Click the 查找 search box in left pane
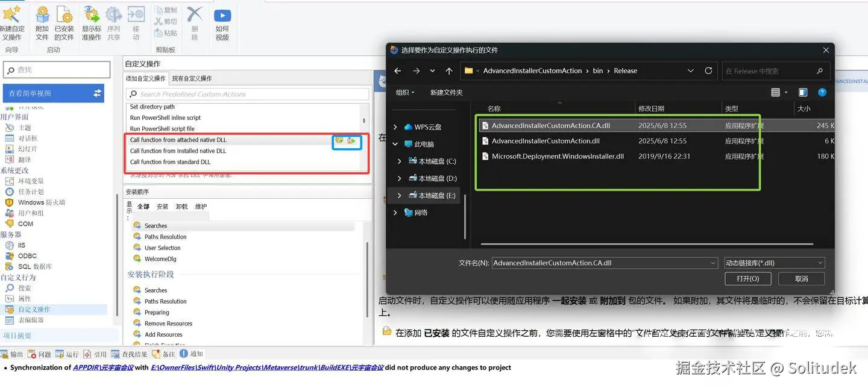This screenshot has height=388, width=868. click(57, 70)
